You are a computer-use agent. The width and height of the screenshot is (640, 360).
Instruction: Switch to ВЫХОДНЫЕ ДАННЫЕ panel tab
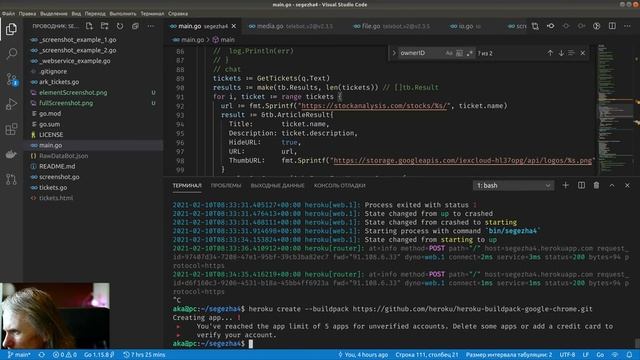[278, 185]
